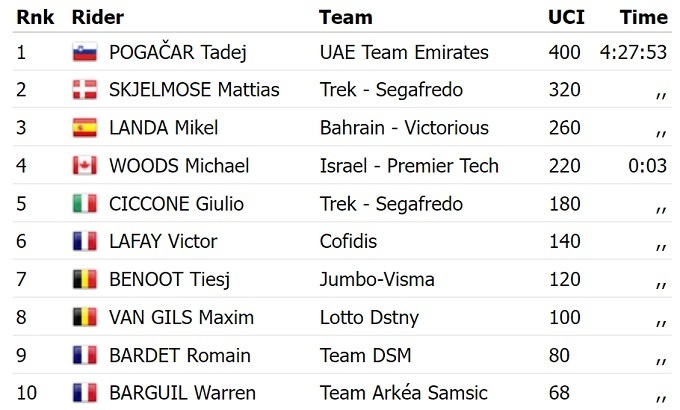Click the Spanish flag beside Landa
This screenshot has width=680, height=410.
(84, 128)
